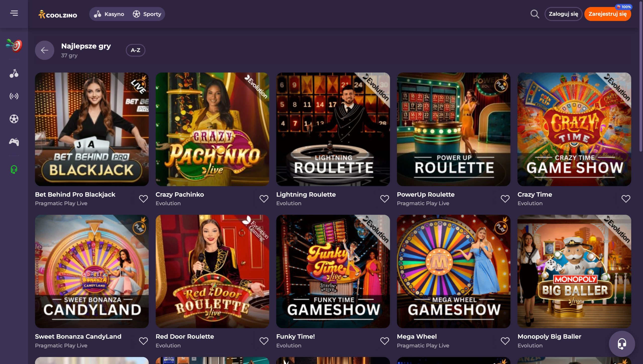Open the Crazy Pachinko game thumbnail
The image size is (643, 364).
(212, 129)
